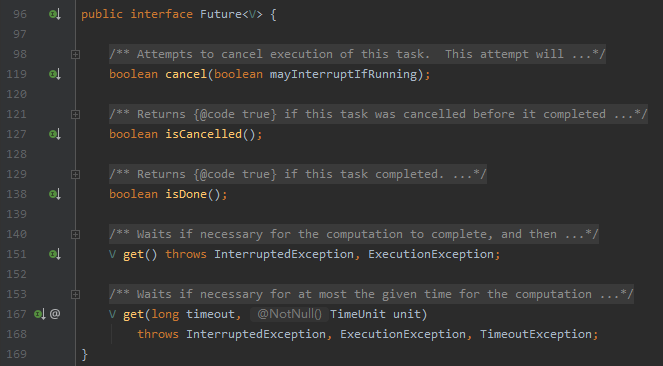The image size is (663, 366).
Task: Expand the folded Javadoc on line 121
Action: click(x=75, y=114)
